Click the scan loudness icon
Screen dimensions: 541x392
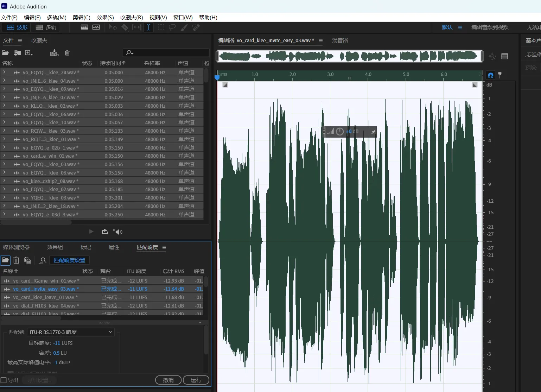tap(43, 260)
